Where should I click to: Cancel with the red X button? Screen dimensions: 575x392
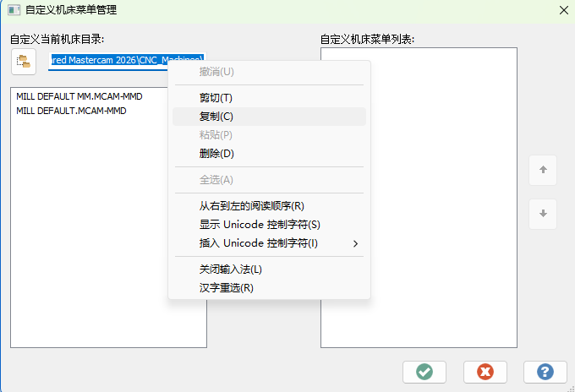(485, 372)
